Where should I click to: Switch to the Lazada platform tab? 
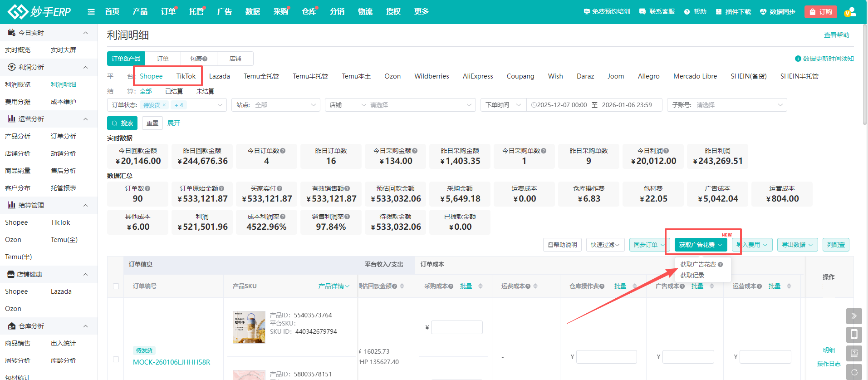(219, 76)
